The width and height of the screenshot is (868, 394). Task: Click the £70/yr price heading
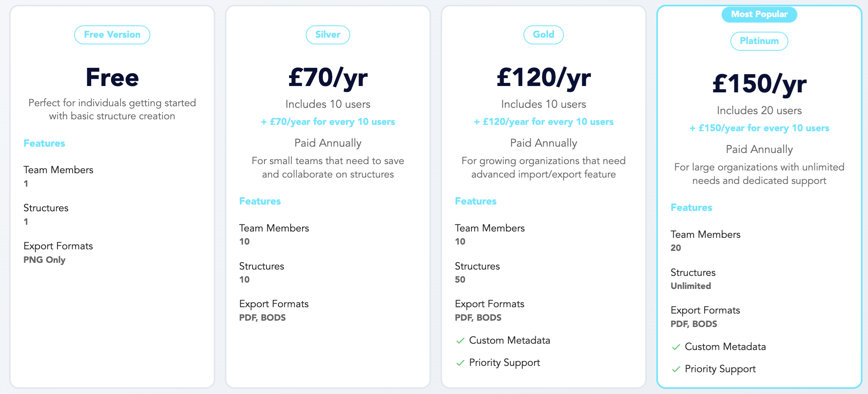point(328,77)
